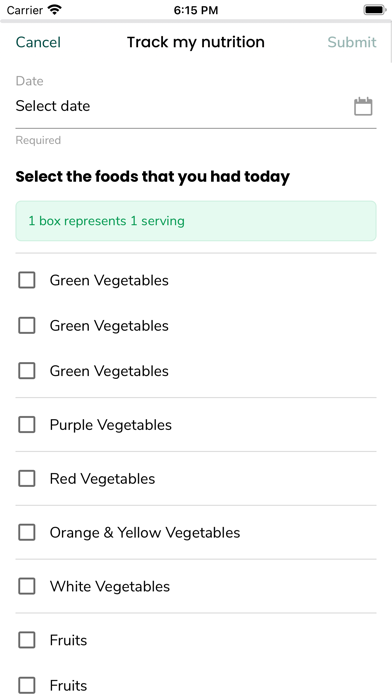Tap the Select date field
The width and height of the screenshot is (392, 696).
click(x=196, y=107)
